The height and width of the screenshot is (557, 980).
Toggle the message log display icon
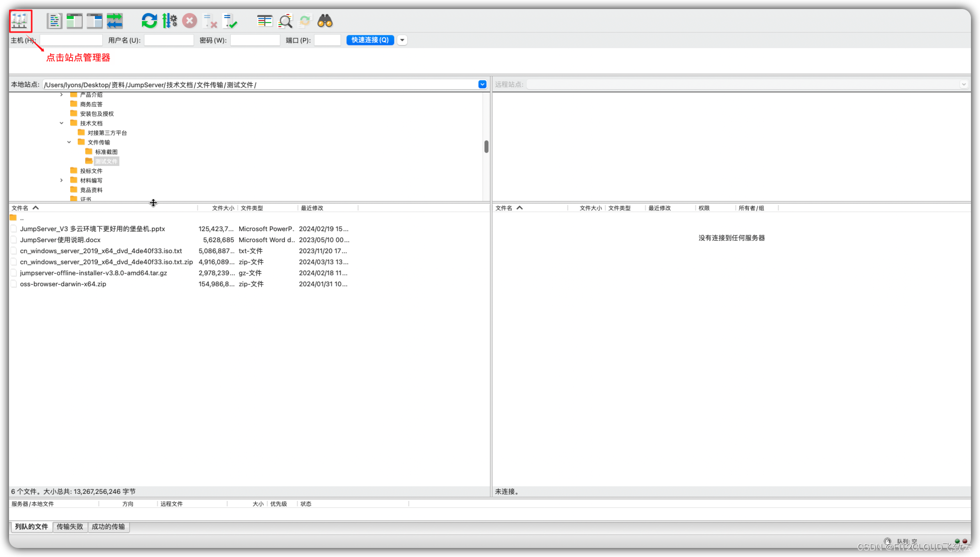54,21
